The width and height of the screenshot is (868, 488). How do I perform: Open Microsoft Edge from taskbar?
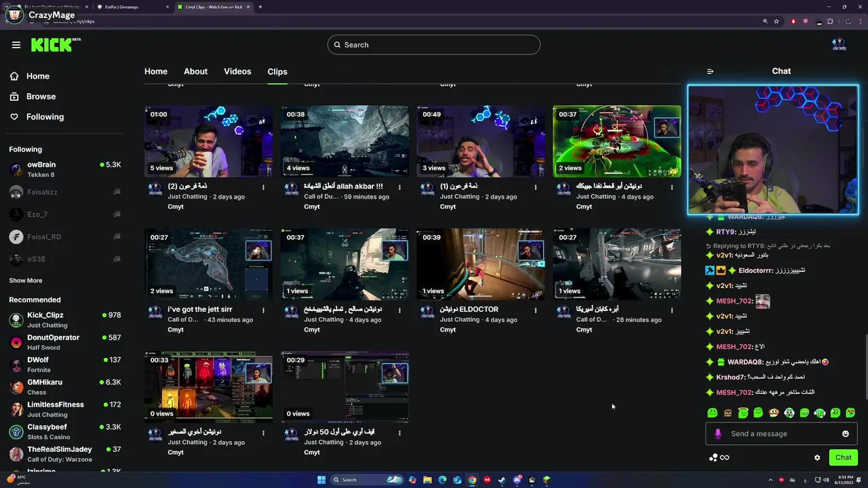[x=442, y=480]
